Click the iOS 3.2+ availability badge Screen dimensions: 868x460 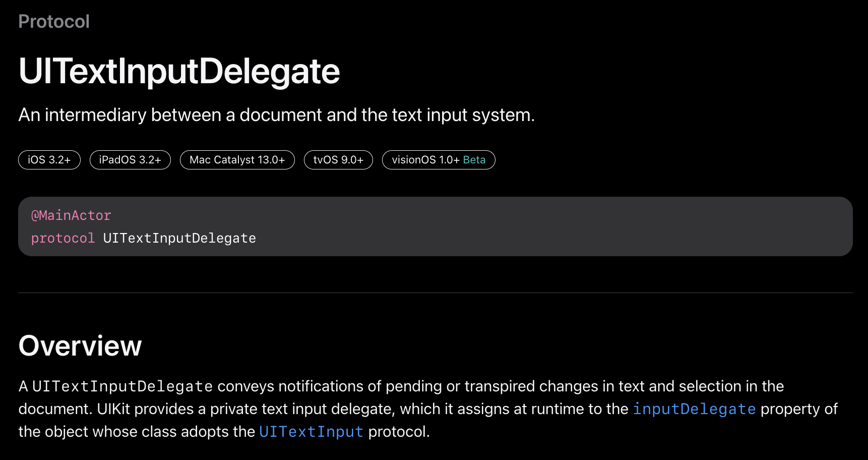click(x=49, y=160)
